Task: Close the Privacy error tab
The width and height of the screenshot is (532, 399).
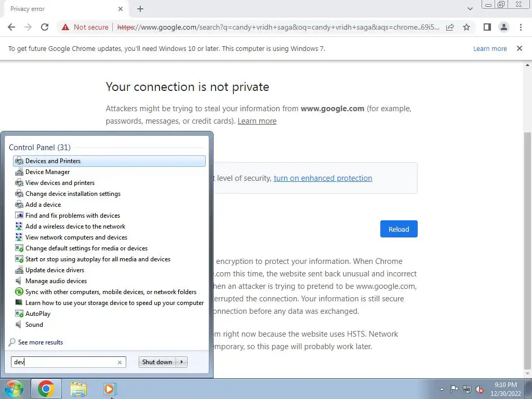Action: (x=121, y=9)
